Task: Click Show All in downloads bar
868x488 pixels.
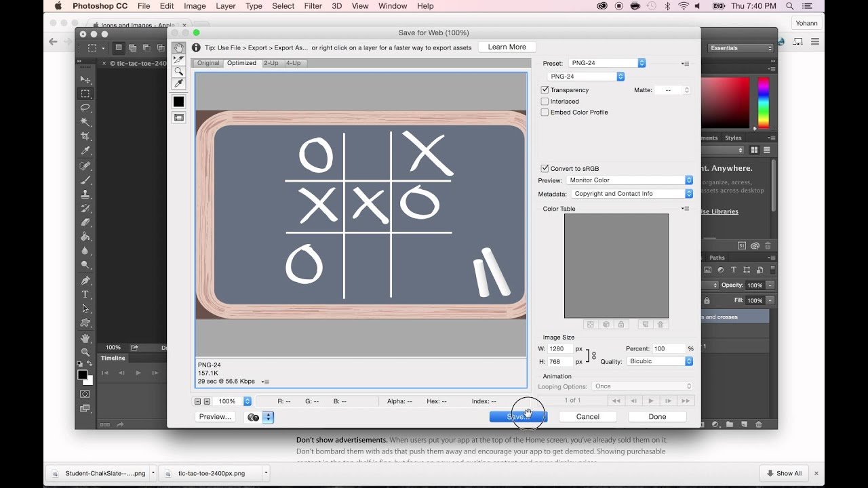Action: 784,473
